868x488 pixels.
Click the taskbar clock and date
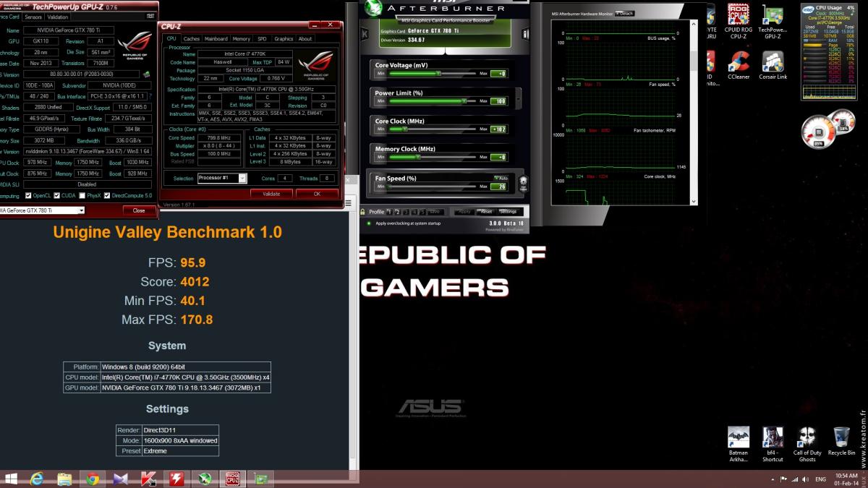[846, 479]
